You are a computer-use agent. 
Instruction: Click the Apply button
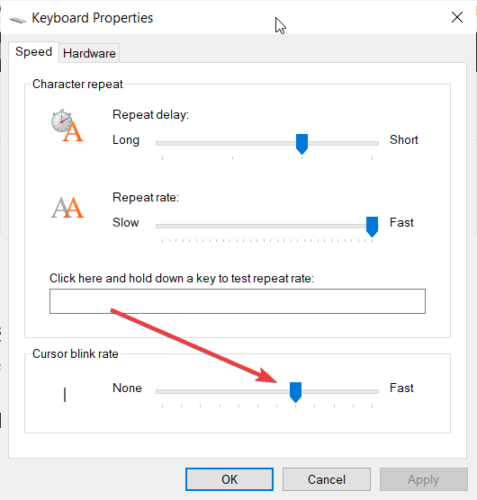click(424, 479)
